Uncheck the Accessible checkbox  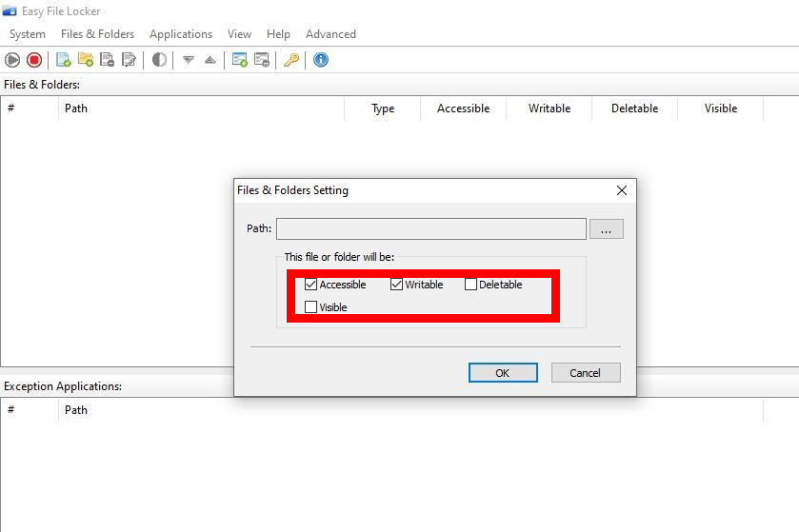[x=310, y=284]
